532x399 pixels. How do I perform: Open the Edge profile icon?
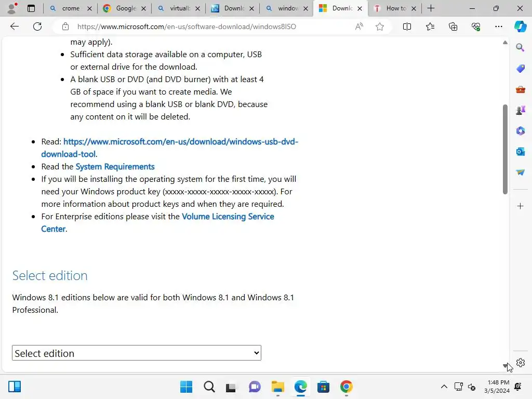pyautogui.click(x=12, y=8)
